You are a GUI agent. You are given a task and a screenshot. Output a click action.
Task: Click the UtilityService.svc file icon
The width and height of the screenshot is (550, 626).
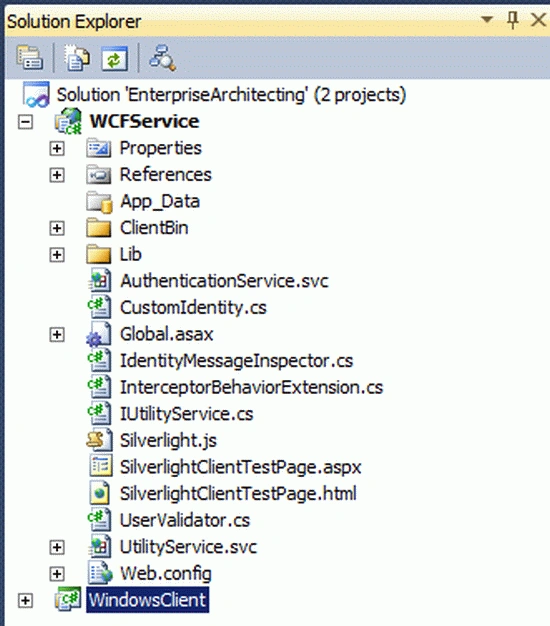99,546
